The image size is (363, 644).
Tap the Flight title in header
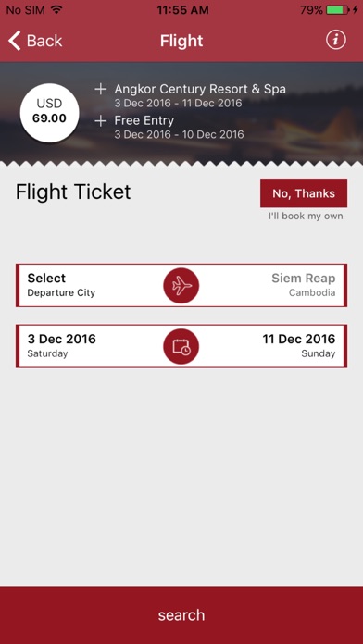[x=181, y=41]
